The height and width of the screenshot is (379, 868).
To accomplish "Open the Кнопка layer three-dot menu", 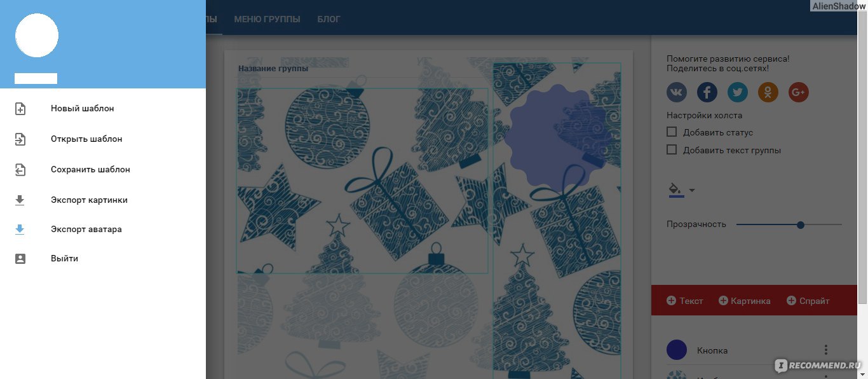I will tap(826, 350).
